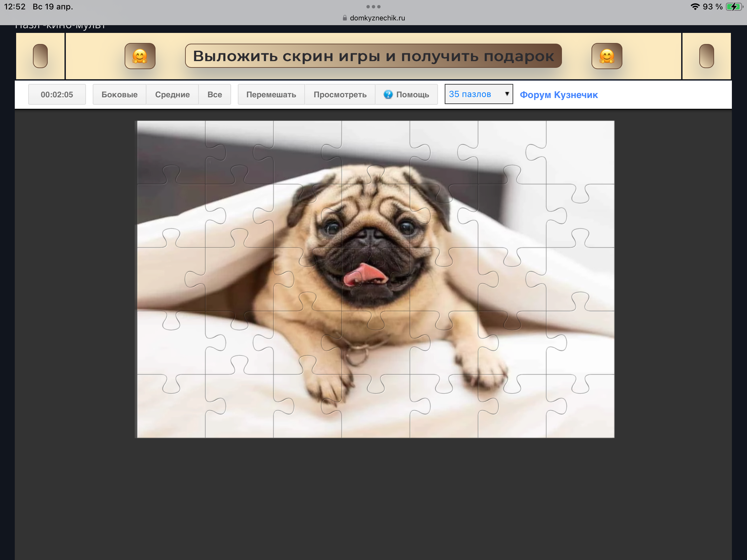Show middle pieces with Средние
Image resolution: width=747 pixels, height=560 pixels.
click(172, 95)
